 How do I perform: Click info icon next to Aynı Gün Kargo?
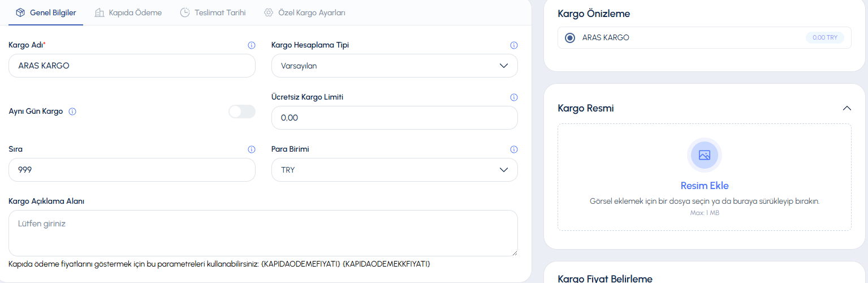tap(72, 112)
